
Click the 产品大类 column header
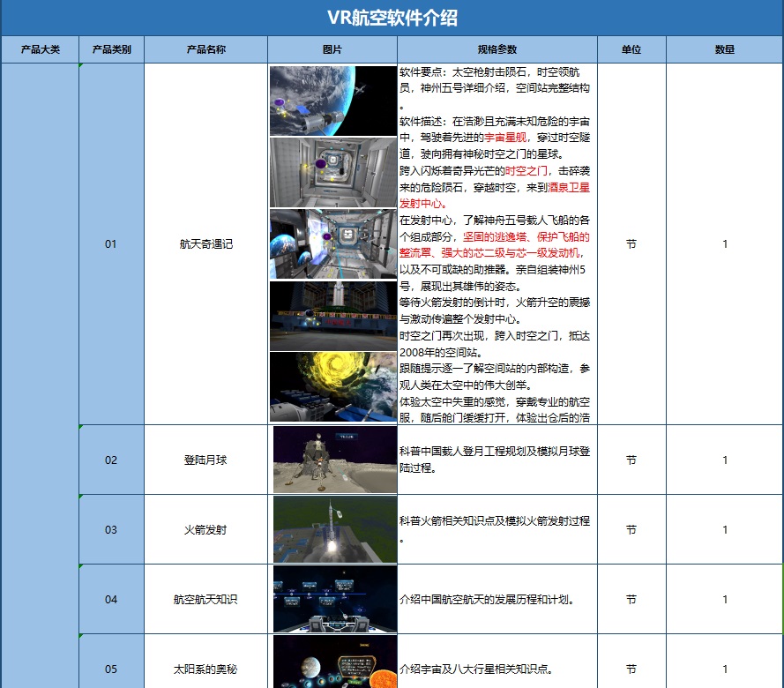(x=40, y=49)
